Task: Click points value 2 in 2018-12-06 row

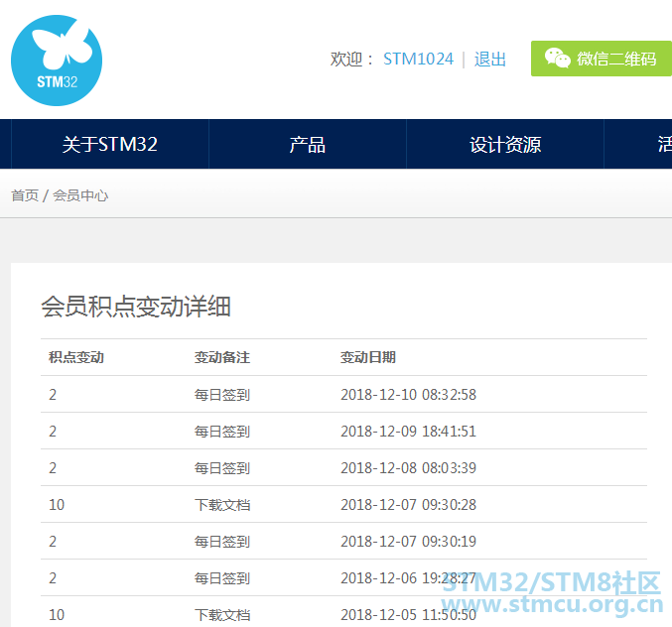Action: 53,578
